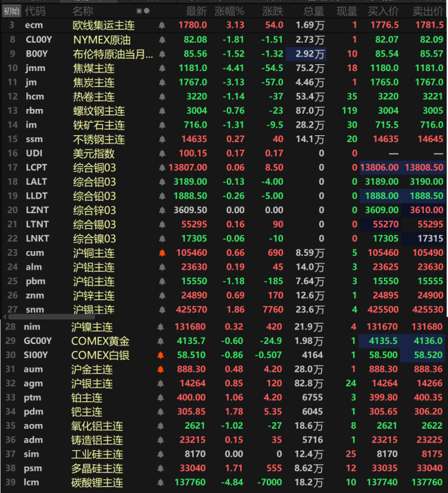Click the 17315 ask price of 综合镍03
This screenshot has width=448, height=493.
tap(423, 239)
